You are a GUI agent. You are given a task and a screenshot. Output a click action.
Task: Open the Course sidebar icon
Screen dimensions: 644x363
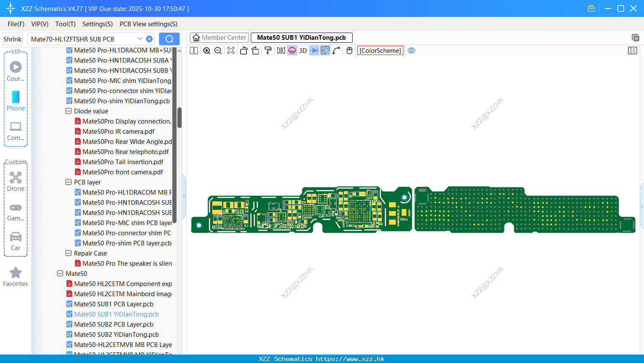tap(16, 71)
